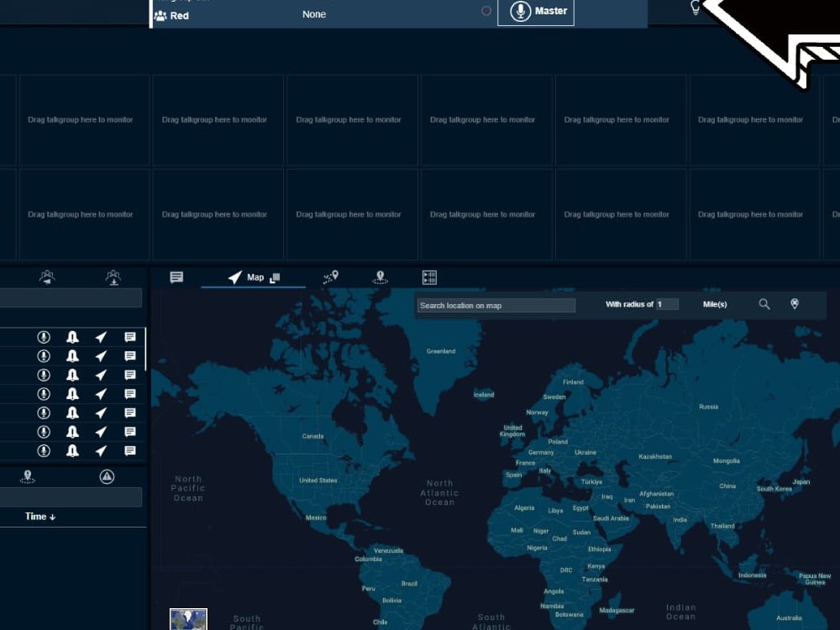This screenshot has width=840, height=630.
Task: Click Saudi Arabia label on map
Action: (611, 518)
